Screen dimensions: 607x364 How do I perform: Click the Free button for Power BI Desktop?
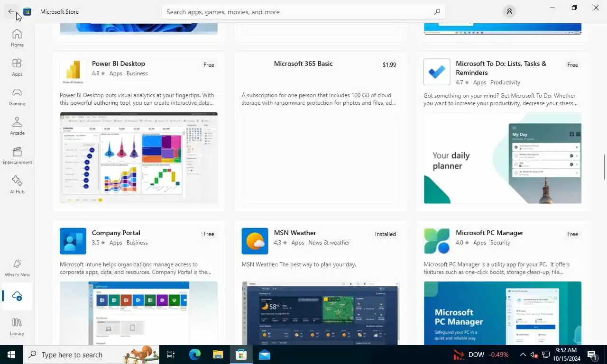209,65
